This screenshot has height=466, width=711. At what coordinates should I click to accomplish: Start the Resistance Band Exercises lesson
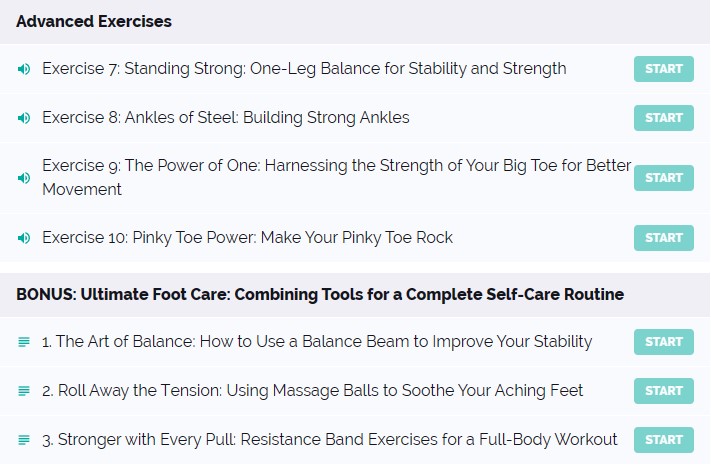tap(663, 440)
